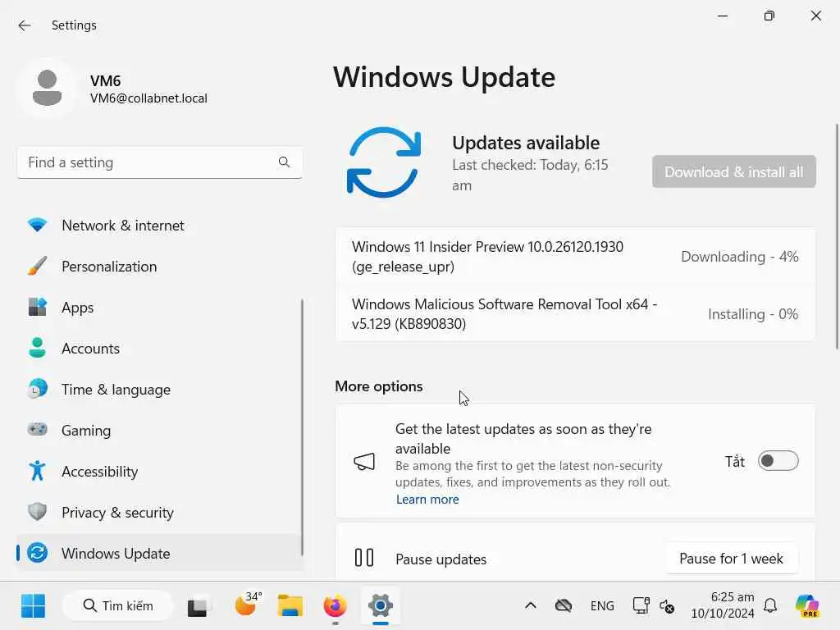This screenshot has height=630, width=840.
Task: Launch Firefox from the taskbar
Action: tap(335, 606)
